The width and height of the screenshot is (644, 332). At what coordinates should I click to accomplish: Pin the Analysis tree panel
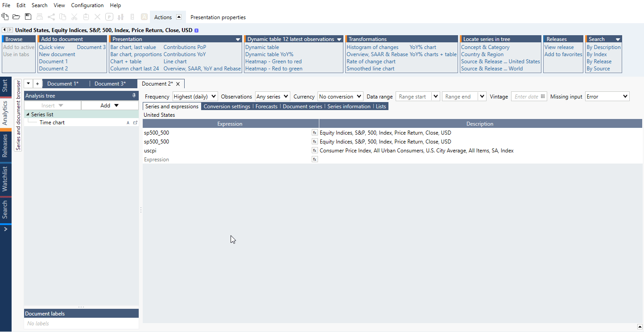[134, 96]
